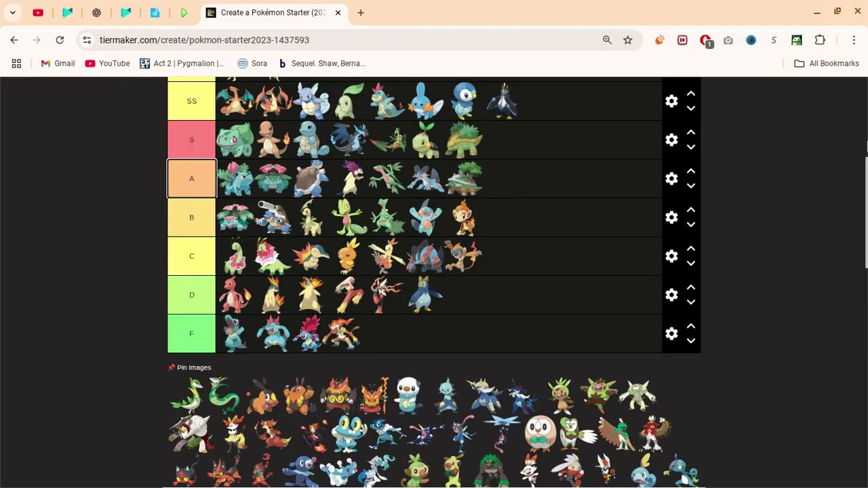Click the camera extension icon
This screenshot has width=868, height=488.
pyautogui.click(x=728, y=40)
